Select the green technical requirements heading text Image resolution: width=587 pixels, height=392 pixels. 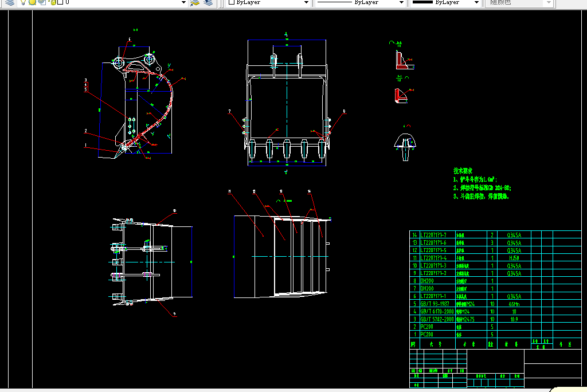[x=463, y=171]
